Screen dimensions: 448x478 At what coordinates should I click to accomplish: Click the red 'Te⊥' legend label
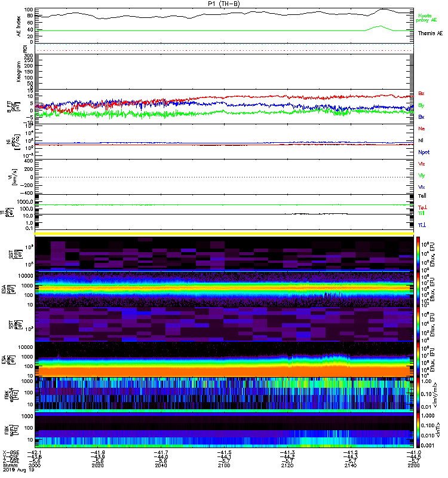pos(422,207)
